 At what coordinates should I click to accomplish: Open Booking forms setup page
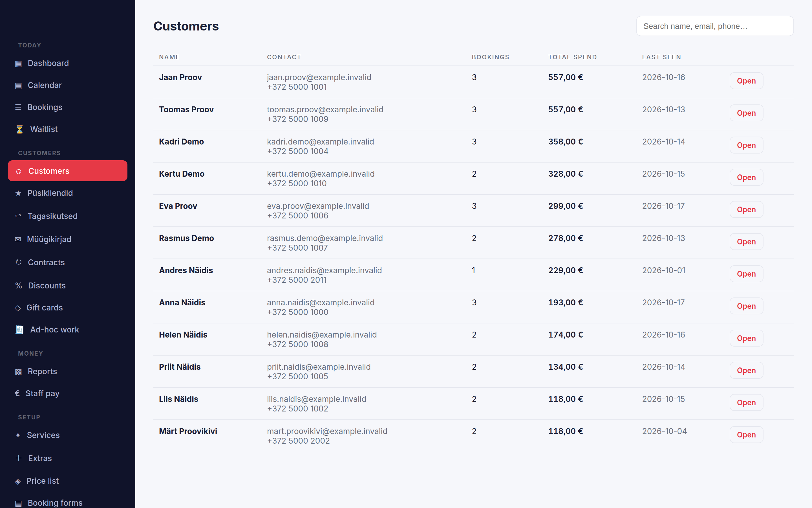point(68,503)
